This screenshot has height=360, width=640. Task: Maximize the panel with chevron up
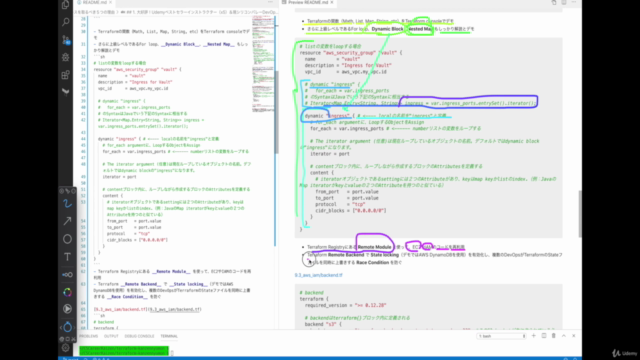(x=564, y=336)
